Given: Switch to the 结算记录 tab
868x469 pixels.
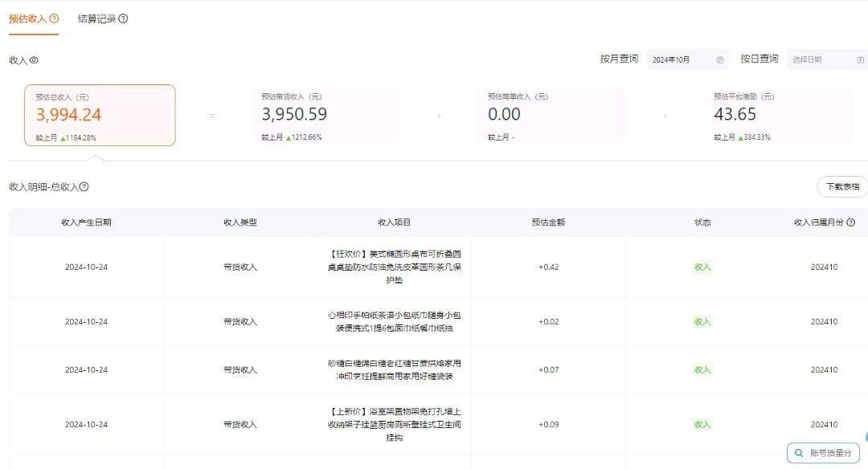Looking at the screenshot, I should coord(96,18).
